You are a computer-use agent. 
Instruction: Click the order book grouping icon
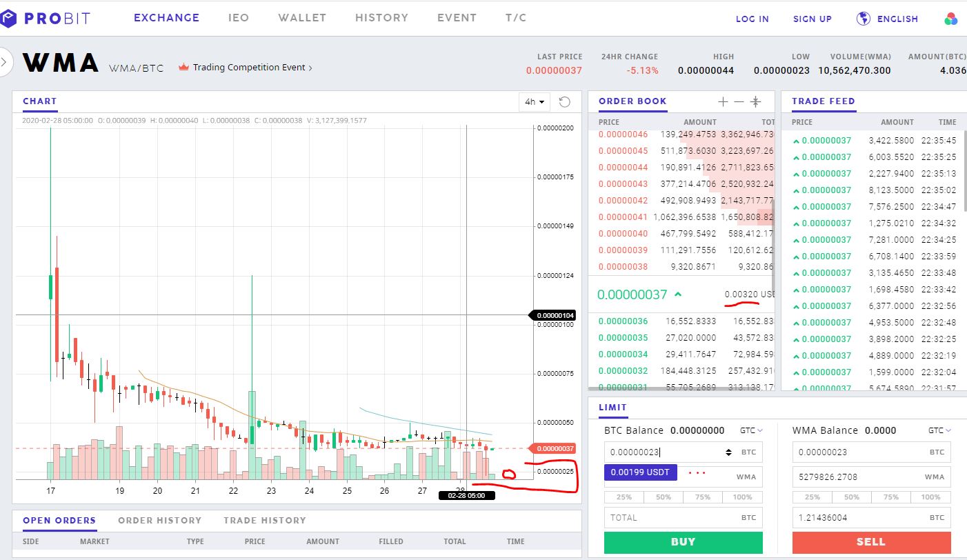[x=755, y=101]
